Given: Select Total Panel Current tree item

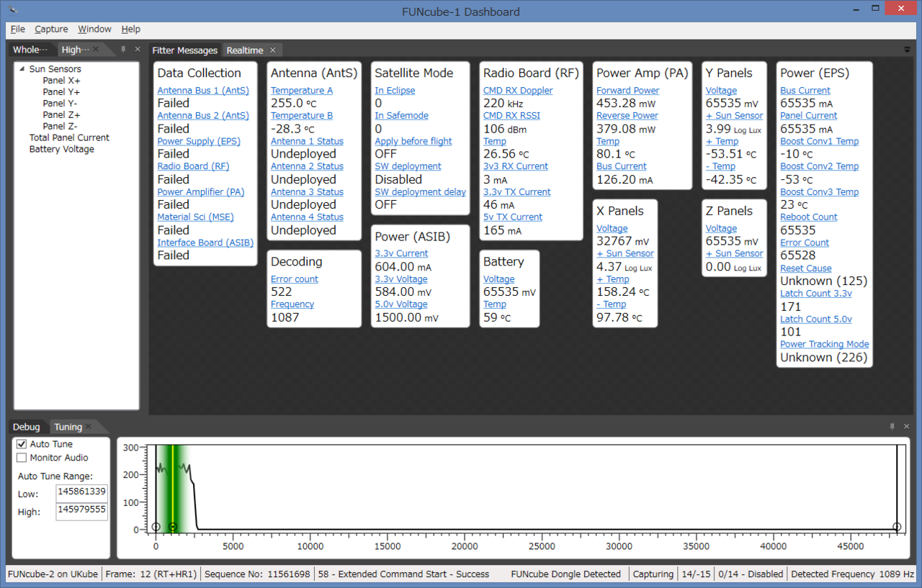Looking at the screenshot, I should pyautogui.click(x=69, y=138).
